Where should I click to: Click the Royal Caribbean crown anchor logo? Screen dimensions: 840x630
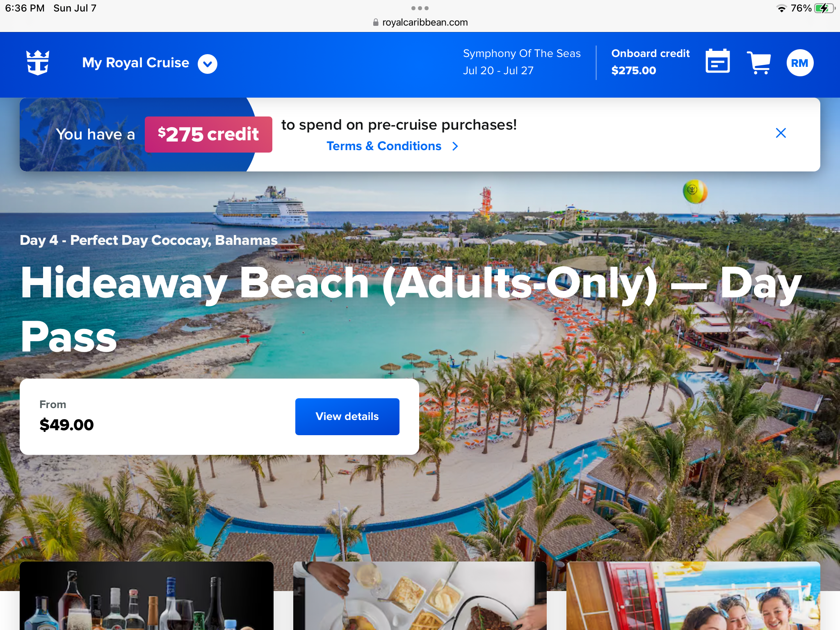tap(38, 63)
